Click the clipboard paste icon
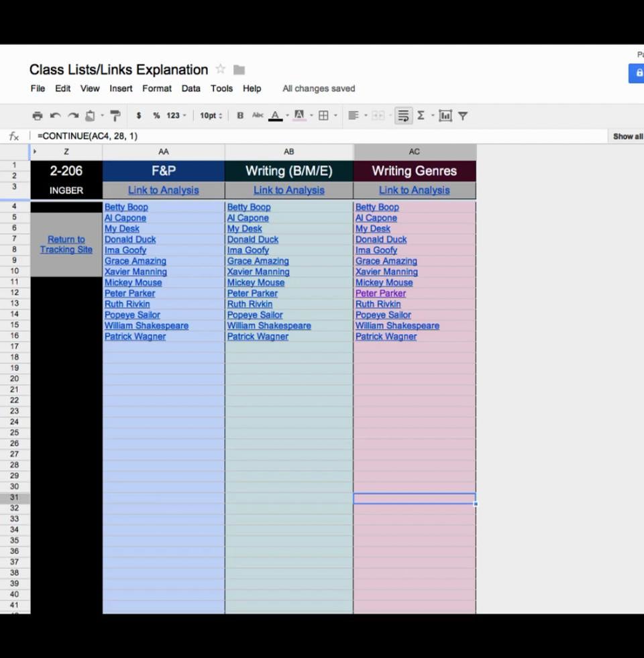Screen dimensions: 644x658 [x=90, y=116]
